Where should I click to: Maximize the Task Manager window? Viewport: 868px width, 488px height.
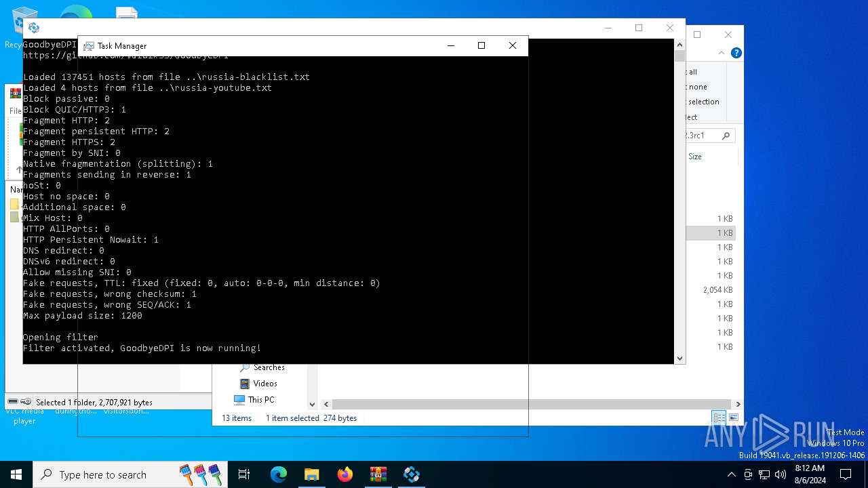[x=481, y=45]
